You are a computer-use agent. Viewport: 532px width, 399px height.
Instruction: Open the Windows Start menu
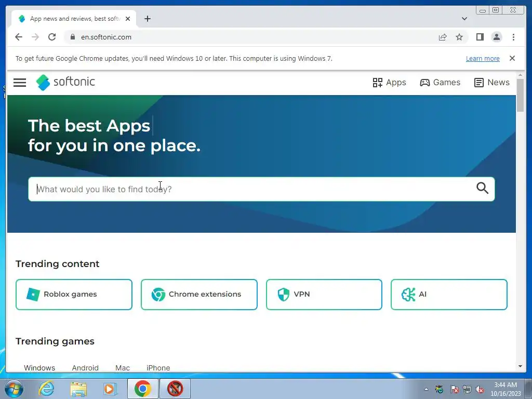click(x=14, y=389)
